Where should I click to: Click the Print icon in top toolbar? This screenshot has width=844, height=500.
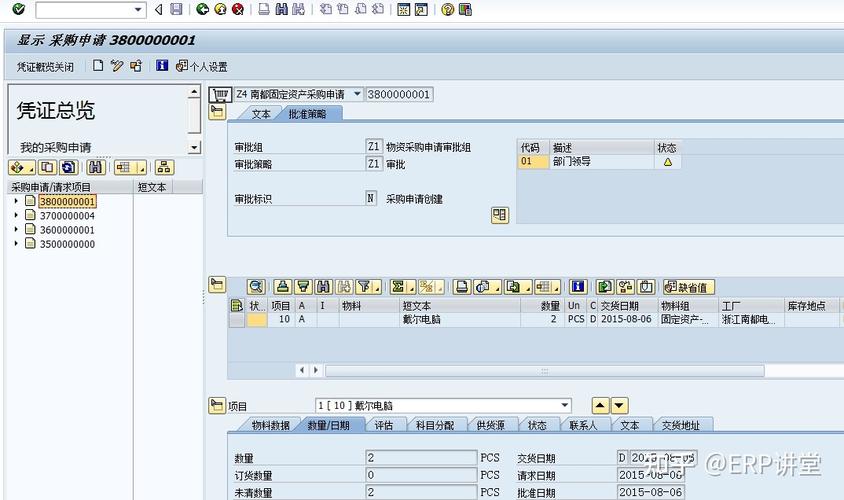click(x=264, y=9)
